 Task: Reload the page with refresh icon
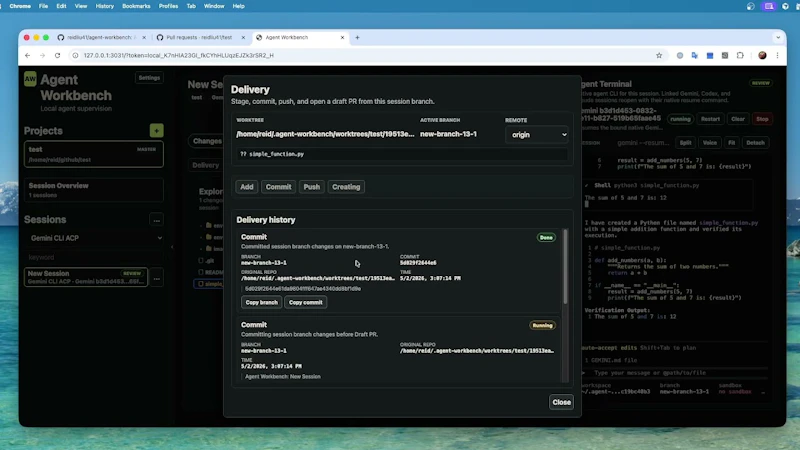[x=58, y=55]
